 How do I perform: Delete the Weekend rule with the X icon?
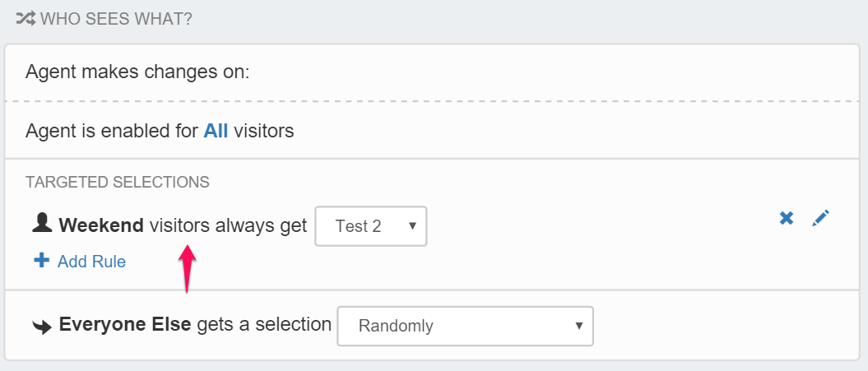tap(787, 218)
